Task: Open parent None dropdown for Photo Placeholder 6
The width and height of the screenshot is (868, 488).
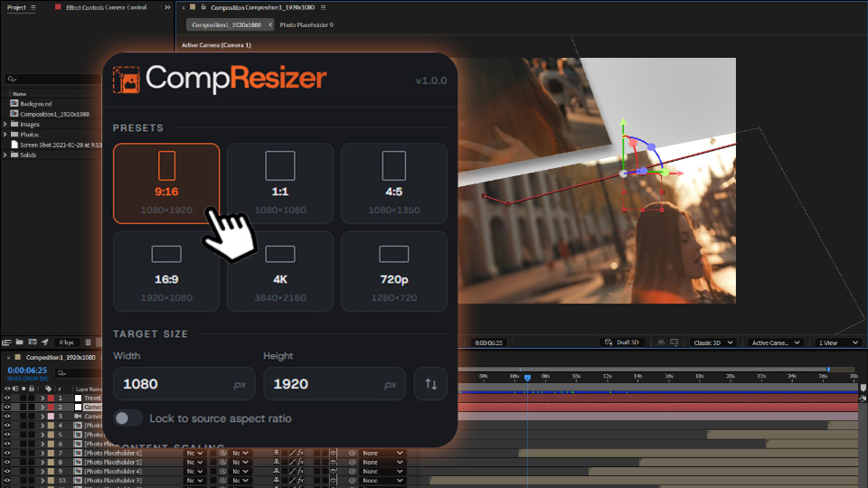Action: tap(382, 453)
